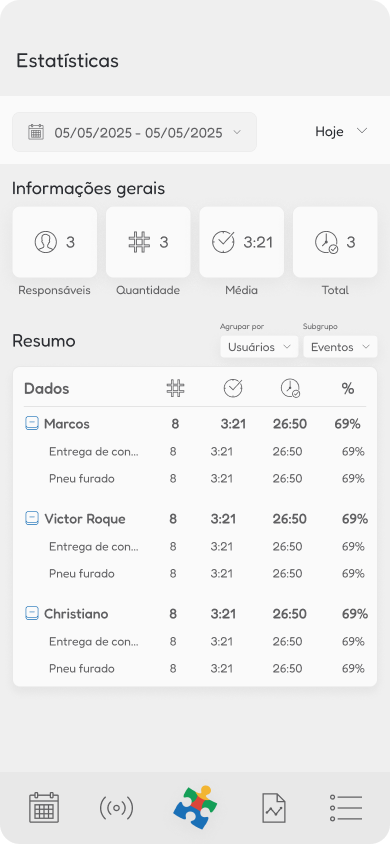Select the Total card
The width and height of the screenshot is (390, 844).
click(335, 242)
